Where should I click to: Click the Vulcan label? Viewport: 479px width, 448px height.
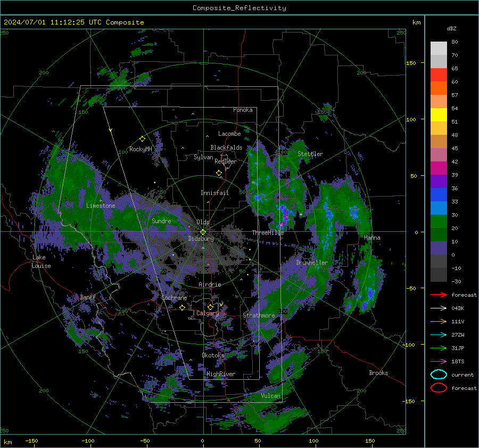pos(270,396)
